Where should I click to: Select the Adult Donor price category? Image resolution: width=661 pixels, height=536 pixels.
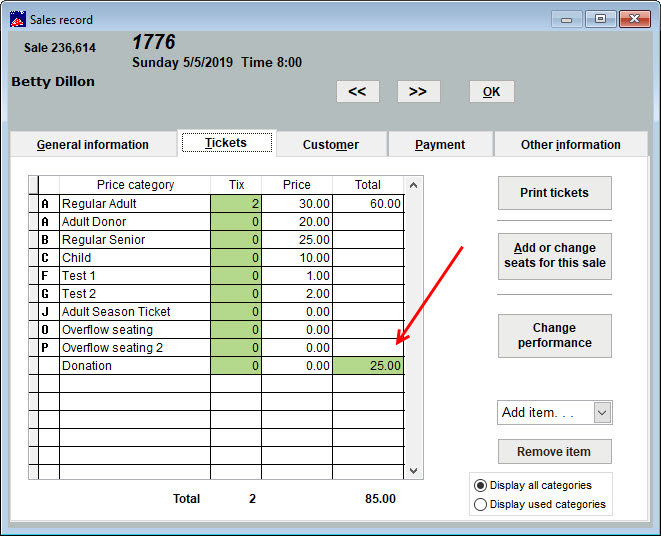135,222
